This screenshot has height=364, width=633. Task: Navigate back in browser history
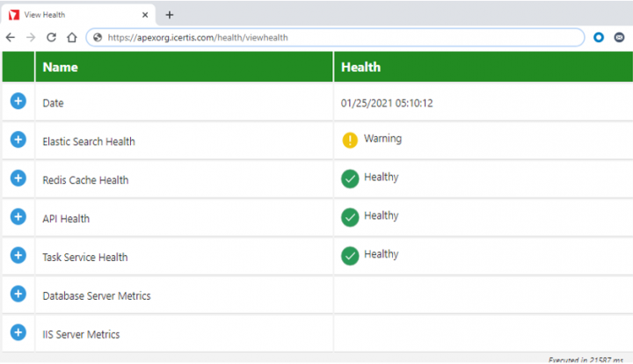point(11,38)
